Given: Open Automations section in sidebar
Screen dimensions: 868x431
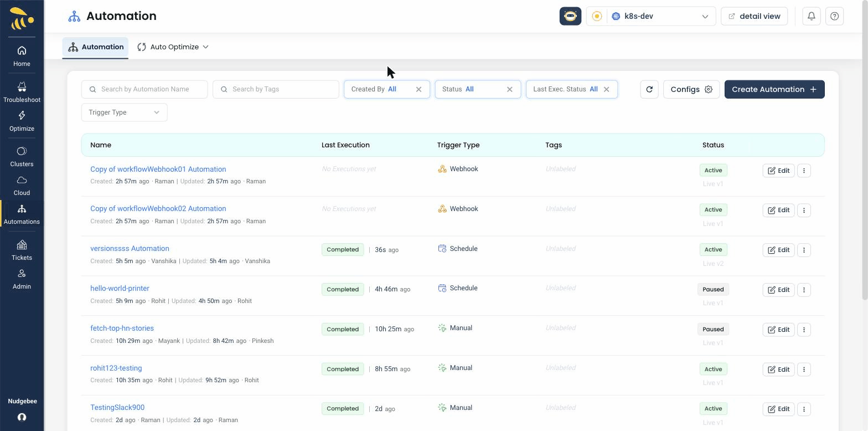Looking at the screenshot, I should pyautogui.click(x=22, y=214).
